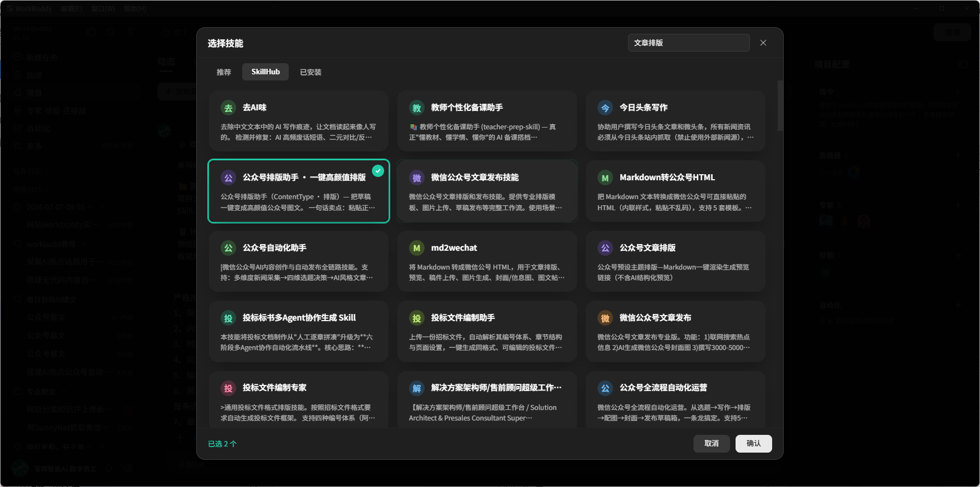Close the 选择技能 dialog

(x=763, y=43)
